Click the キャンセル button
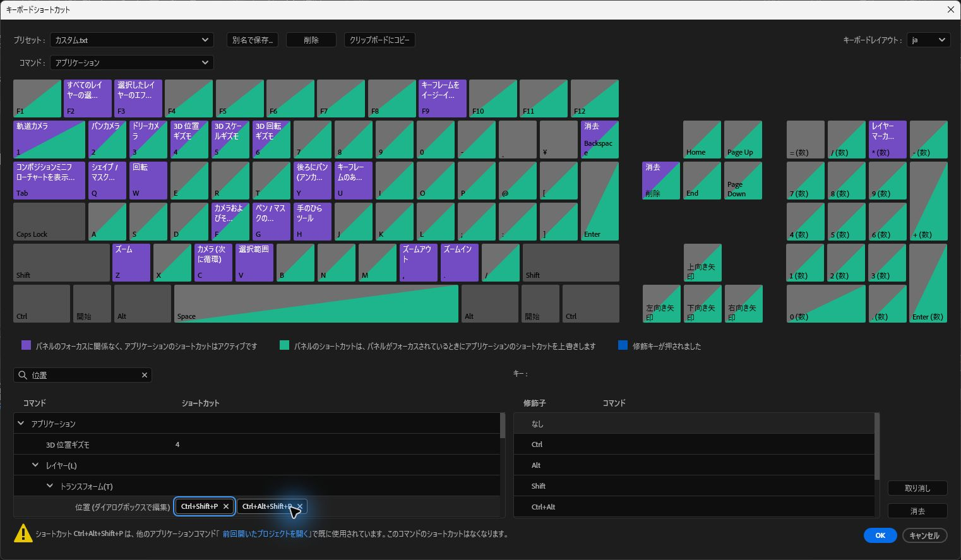The width and height of the screenshot is (961, 560). (924, 535)
